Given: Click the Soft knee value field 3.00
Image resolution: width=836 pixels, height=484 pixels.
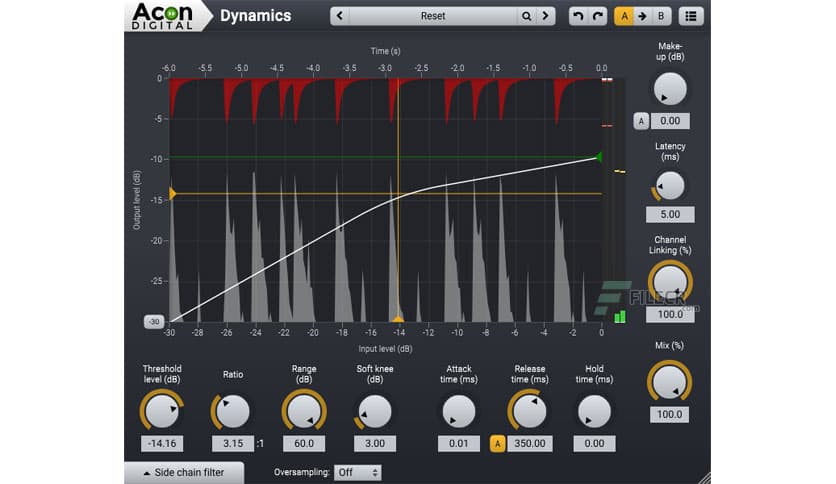Looking at the screenshot, I should [x=375, y=443].
